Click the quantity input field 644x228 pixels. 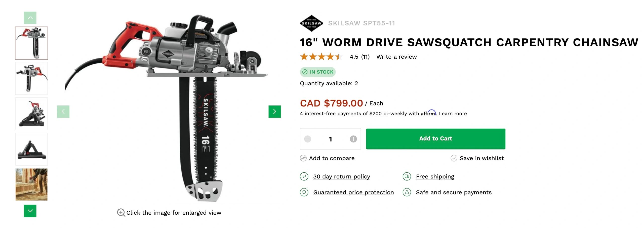[x=330, y=139]
